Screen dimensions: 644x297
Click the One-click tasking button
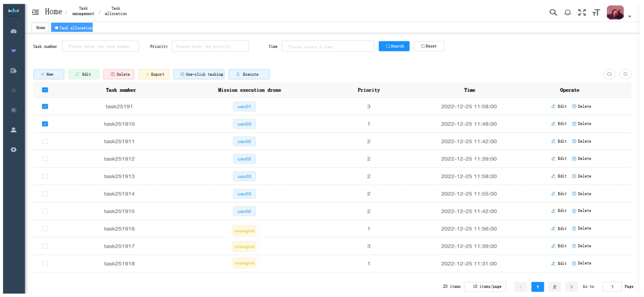tap(199, 74)
